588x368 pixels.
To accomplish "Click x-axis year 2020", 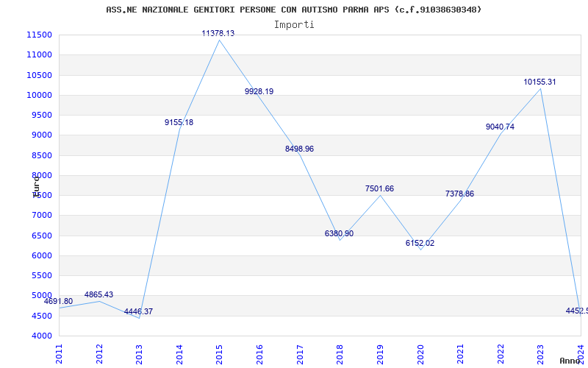I will pos(420,354).
